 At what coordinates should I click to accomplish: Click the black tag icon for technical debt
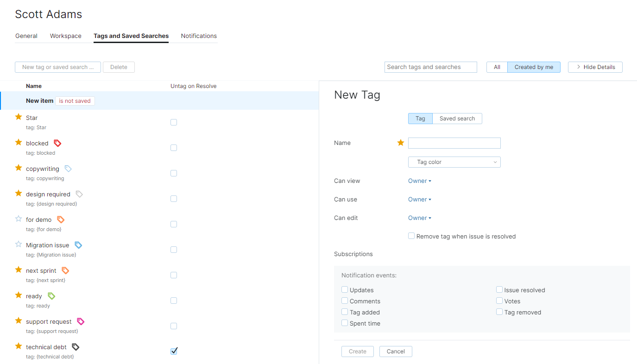coord(76,347)
